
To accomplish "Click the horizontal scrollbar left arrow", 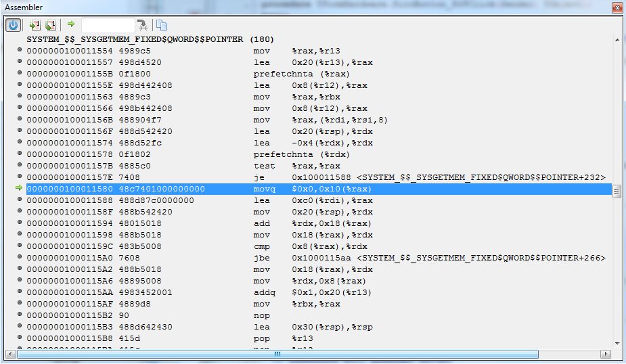I will 10,354.
